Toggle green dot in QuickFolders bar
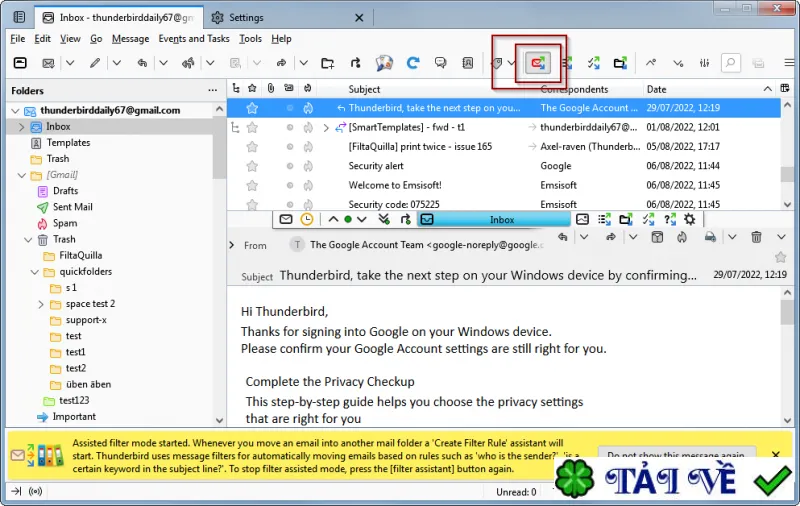 point(348,219)
